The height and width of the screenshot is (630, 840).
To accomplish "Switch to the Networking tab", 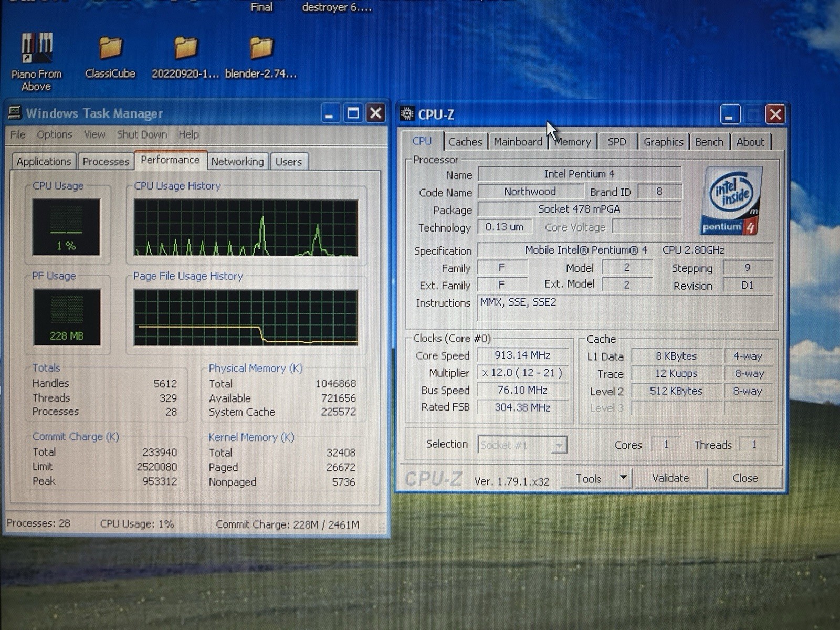I will 237,161.
